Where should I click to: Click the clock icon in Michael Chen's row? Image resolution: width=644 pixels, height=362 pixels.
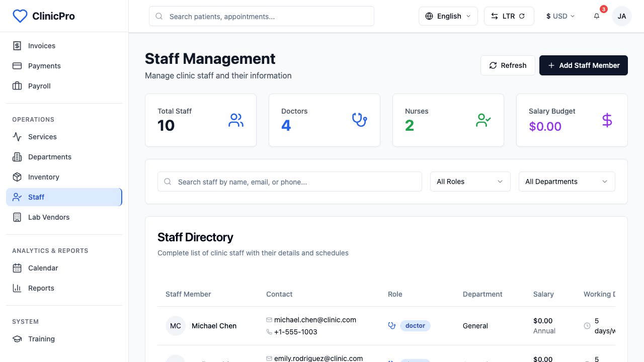(x=587, y=326)
